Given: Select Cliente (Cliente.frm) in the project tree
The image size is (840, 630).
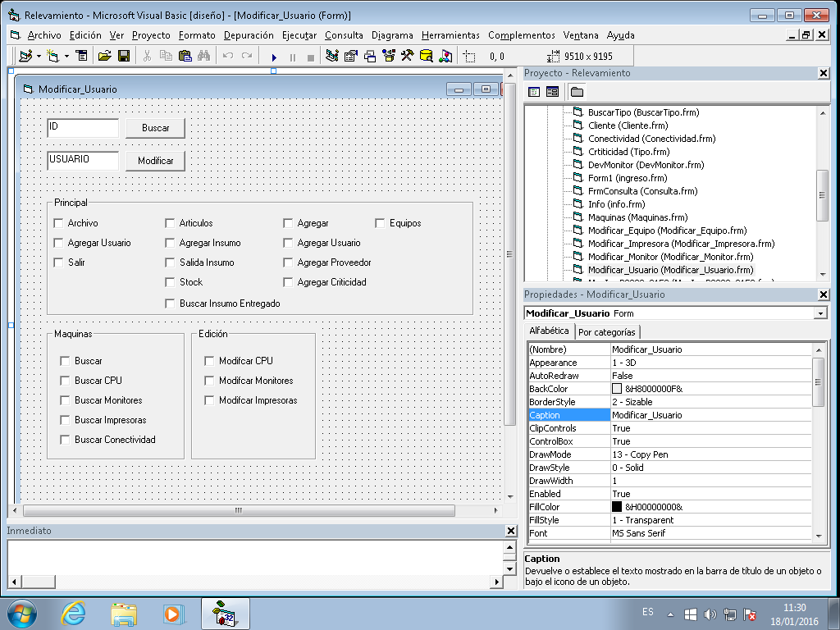Looking at the screenshot, I should pos(628,126).
